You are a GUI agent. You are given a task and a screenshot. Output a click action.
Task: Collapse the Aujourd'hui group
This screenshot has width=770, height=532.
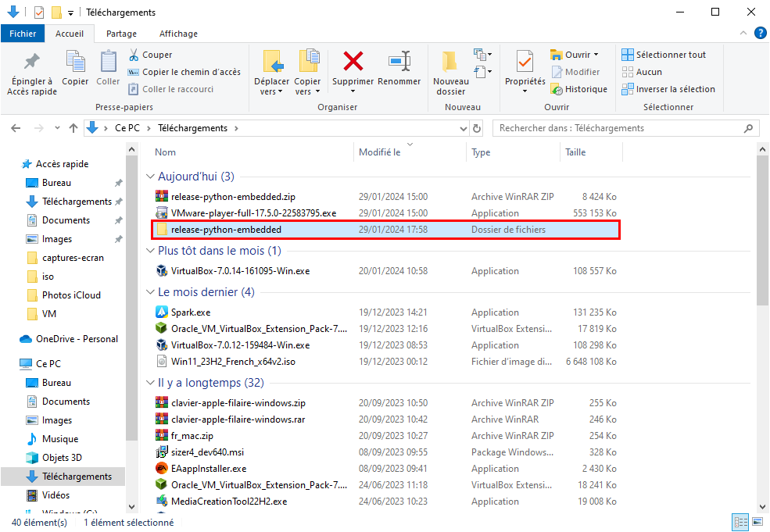[150, 177]
